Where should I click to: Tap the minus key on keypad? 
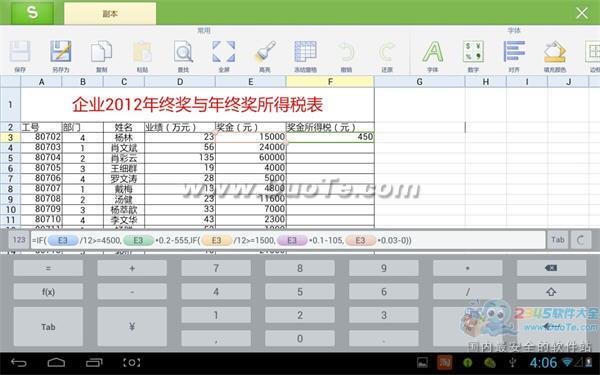coord(132,292)
